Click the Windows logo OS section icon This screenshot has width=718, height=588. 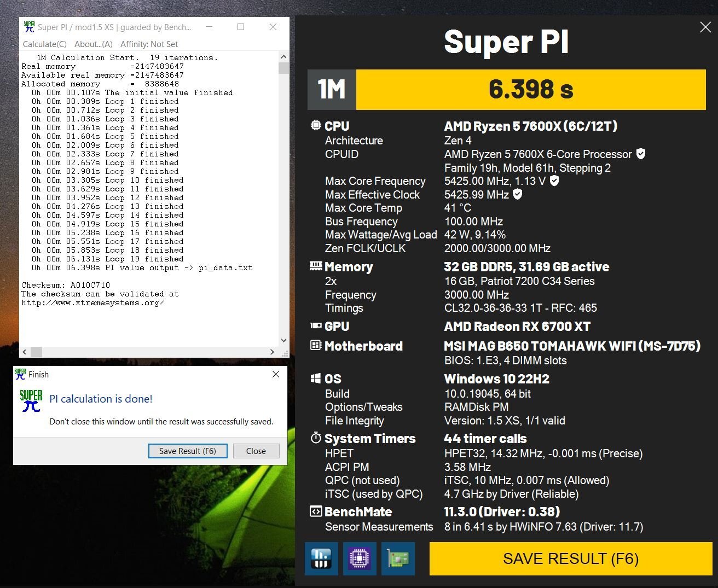(316, 378)
